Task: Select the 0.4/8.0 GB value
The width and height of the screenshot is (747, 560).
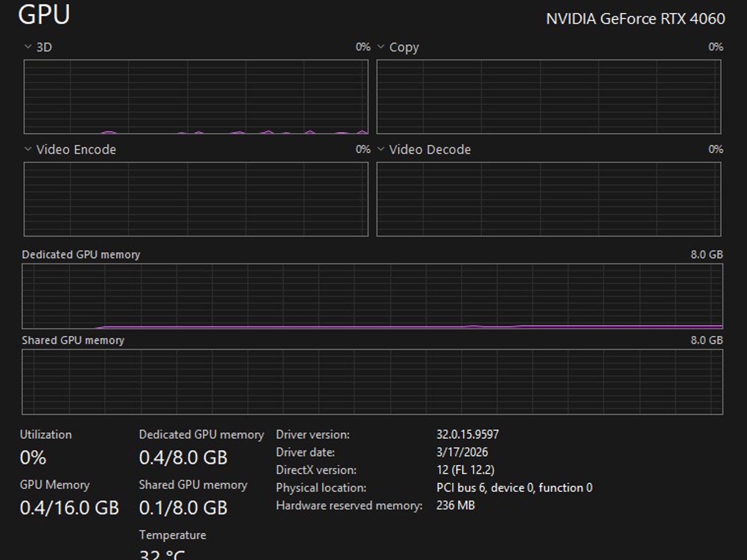Action: (x=183, y=458)
